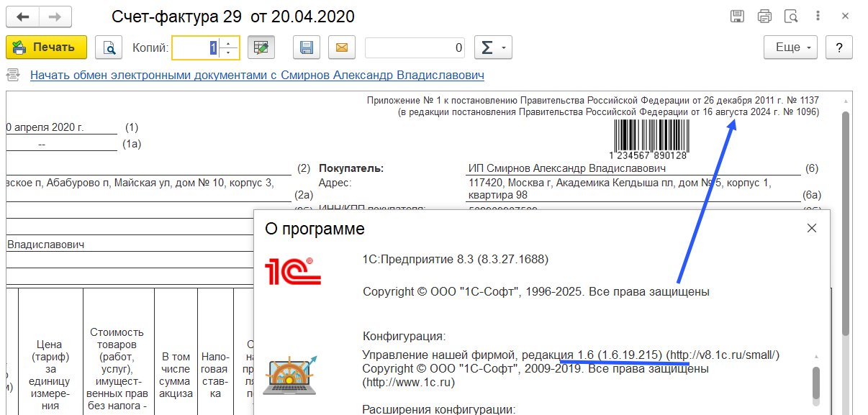Click the invoice date апреля 2020 г.
The width and height of the screenshot is (868, 415).
[45, 127]
